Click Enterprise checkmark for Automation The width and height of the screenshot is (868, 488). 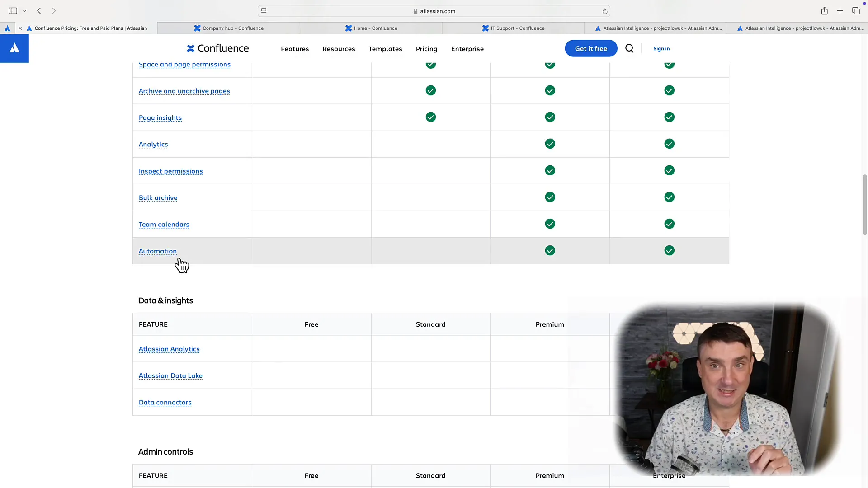click(x=670, y=250)
